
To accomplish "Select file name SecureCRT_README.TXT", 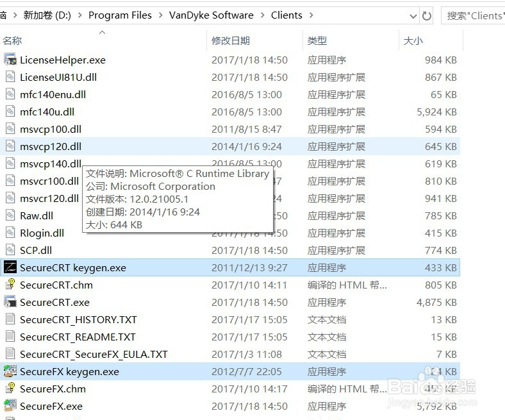I will click(78, 337).
